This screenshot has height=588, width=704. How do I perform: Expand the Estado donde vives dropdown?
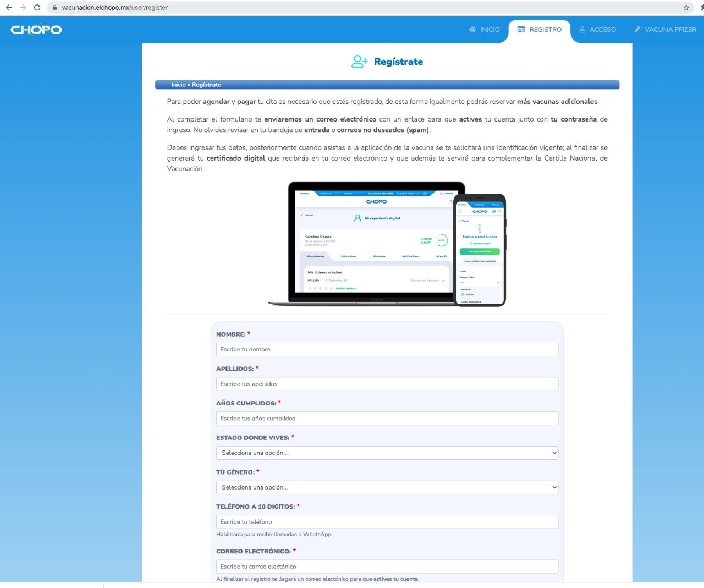pyautogui.click(x=387, y=453)
